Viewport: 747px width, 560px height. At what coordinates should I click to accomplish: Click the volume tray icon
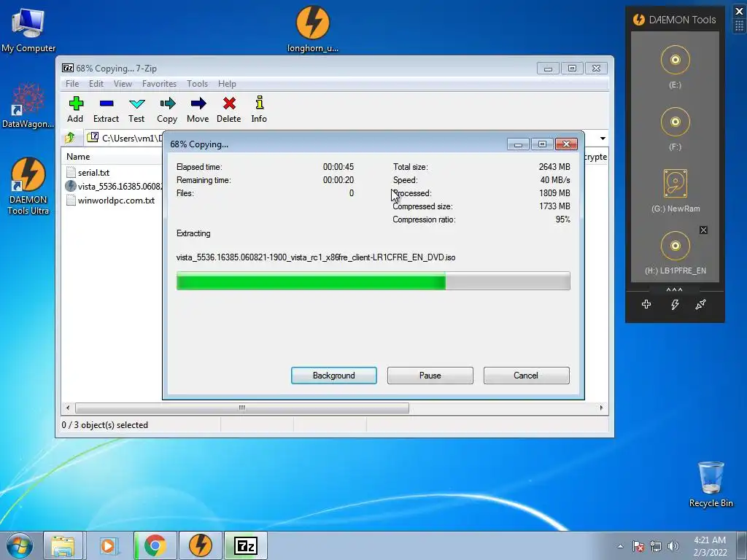coord(673,546)
